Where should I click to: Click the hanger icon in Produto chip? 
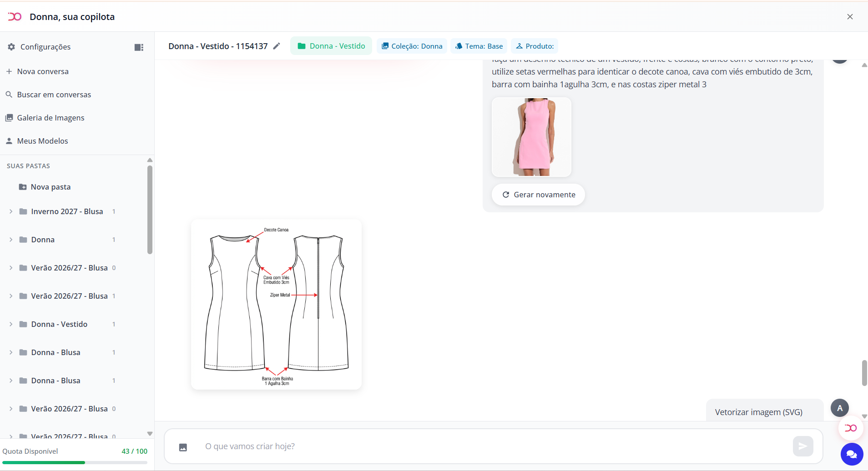click(x=519, y=46)
